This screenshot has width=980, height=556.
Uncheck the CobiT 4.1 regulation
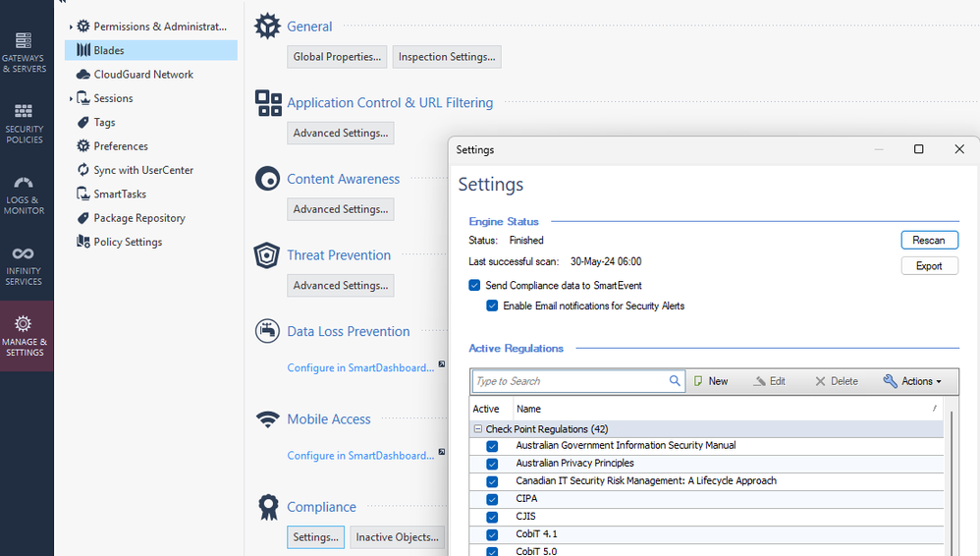click(x=492, y=534)
